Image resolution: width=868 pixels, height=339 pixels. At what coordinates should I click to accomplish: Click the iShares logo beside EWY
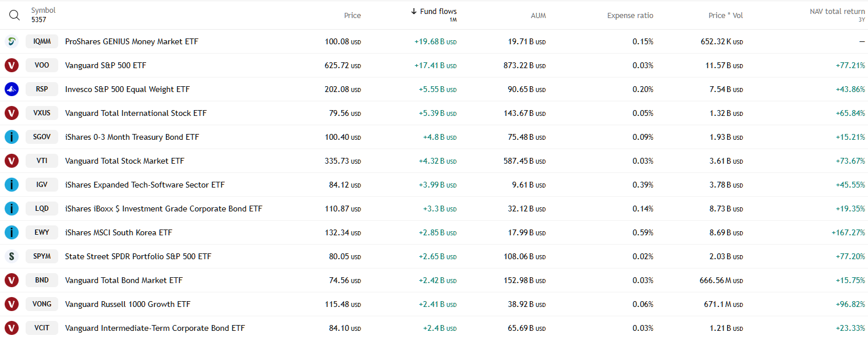point(11,232)
